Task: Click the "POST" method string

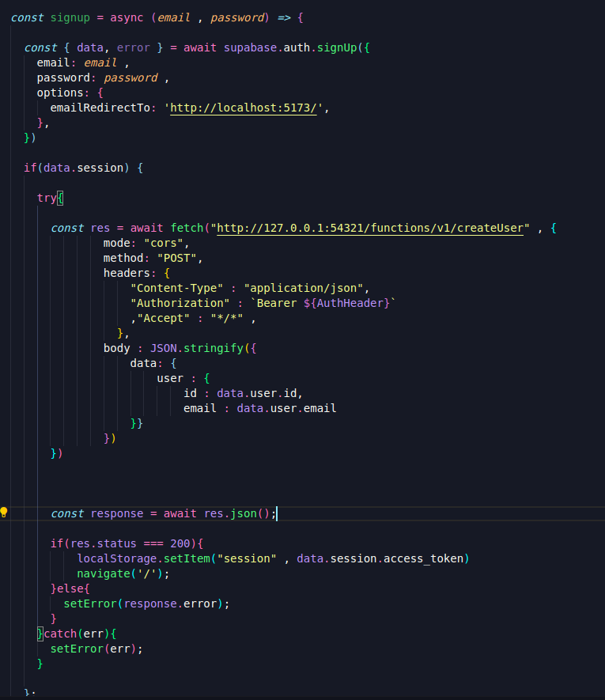Action: 177,258
